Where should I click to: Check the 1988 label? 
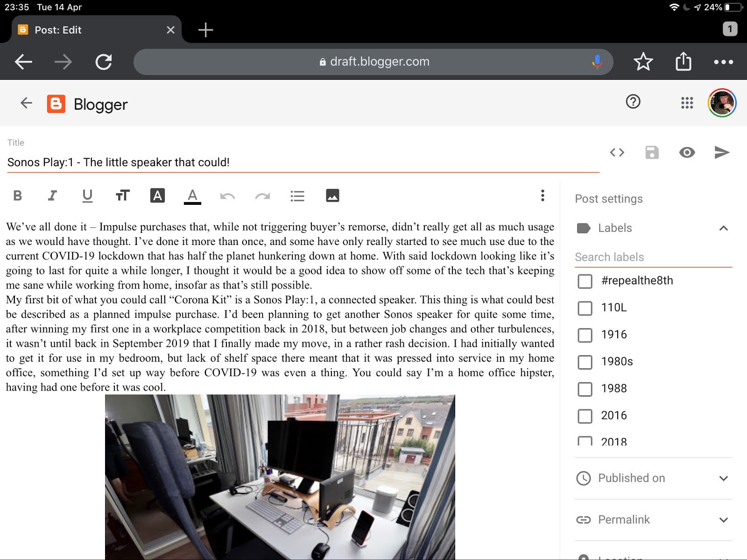(585, 389)
